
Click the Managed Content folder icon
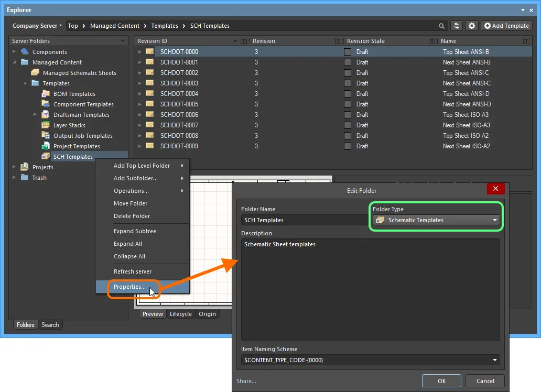(x=25, y=62)
